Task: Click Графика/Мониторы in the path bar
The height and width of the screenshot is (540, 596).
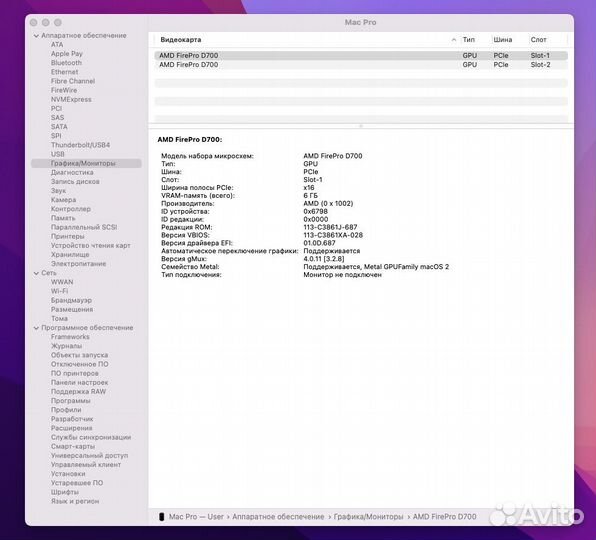Action: tap(368, 517)
